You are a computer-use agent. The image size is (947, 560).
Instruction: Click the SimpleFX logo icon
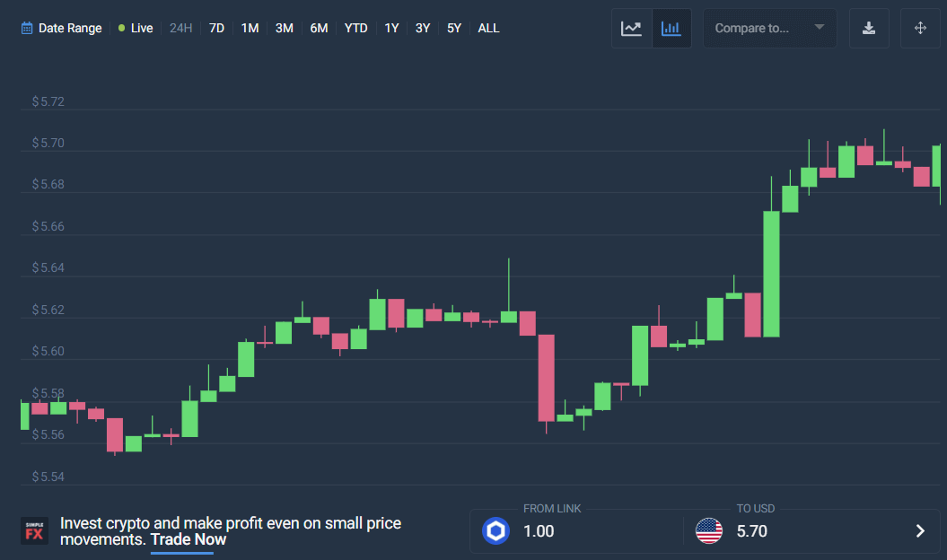tap(34, 530)
